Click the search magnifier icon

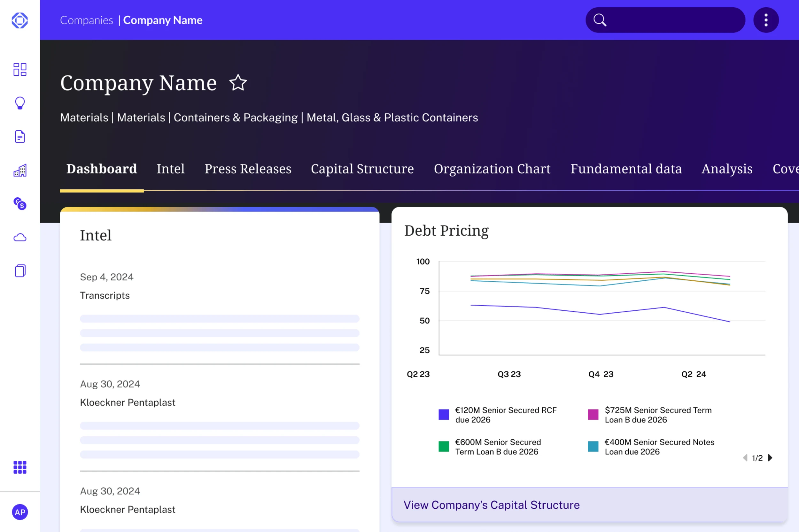(x=600, y=20)
